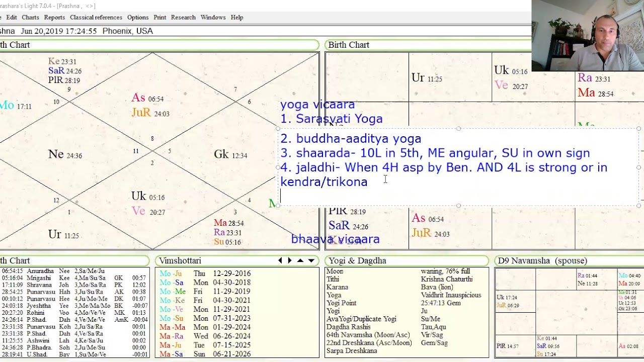The image size is (644, 362).
Task: Click the Anuradha nakshatra row
Action: point(73,271)
